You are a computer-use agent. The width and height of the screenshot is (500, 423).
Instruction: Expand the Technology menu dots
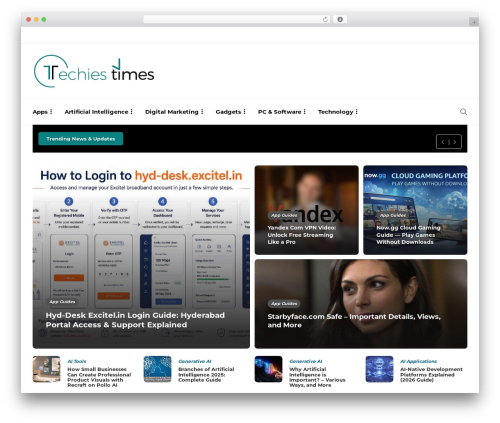[x=356, y=112]
